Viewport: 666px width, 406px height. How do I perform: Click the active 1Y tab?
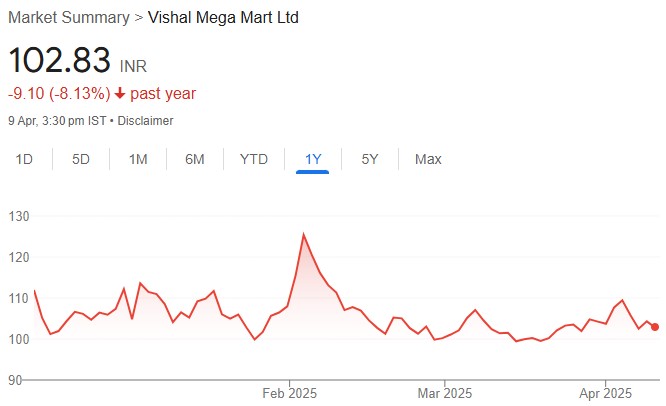point(313,159)
